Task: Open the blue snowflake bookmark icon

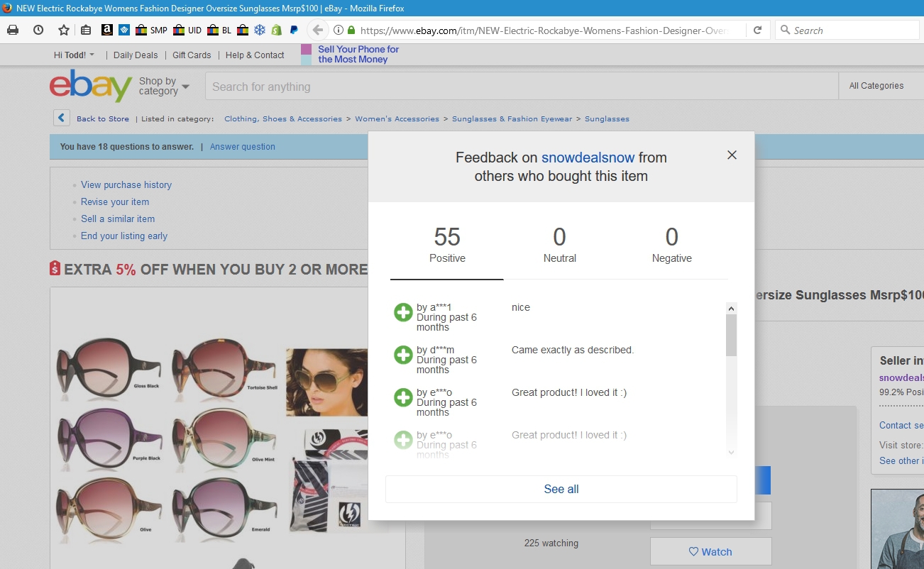Action: click(260, 31)
